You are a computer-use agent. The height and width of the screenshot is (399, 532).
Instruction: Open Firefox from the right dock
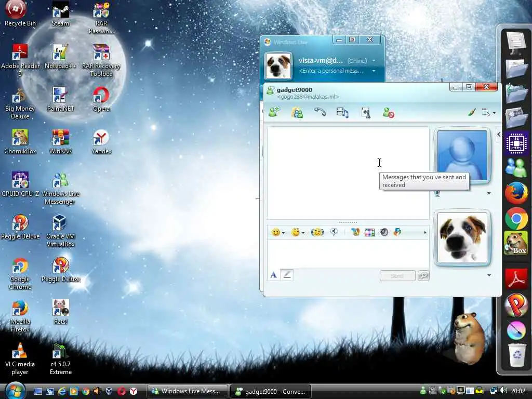tap(516, 193)
